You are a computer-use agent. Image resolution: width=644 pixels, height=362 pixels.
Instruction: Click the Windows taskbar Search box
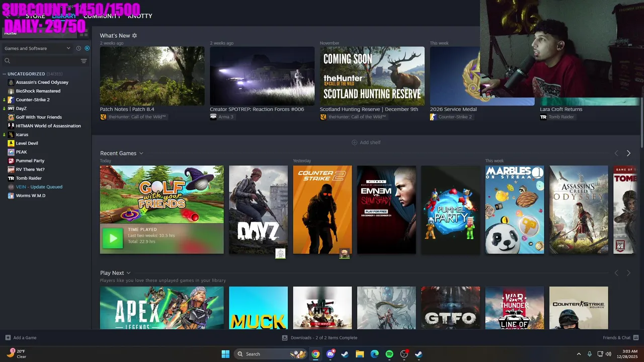pyautogui.click(x=271, y=354)
